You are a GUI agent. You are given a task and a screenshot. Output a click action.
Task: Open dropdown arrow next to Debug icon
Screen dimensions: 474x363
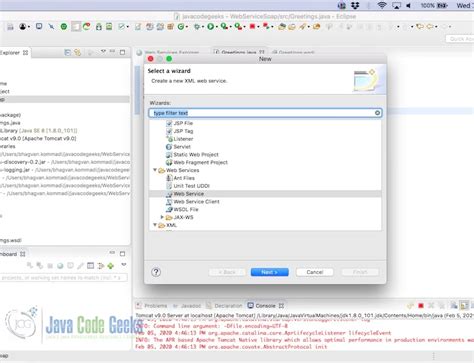point(203,27)
